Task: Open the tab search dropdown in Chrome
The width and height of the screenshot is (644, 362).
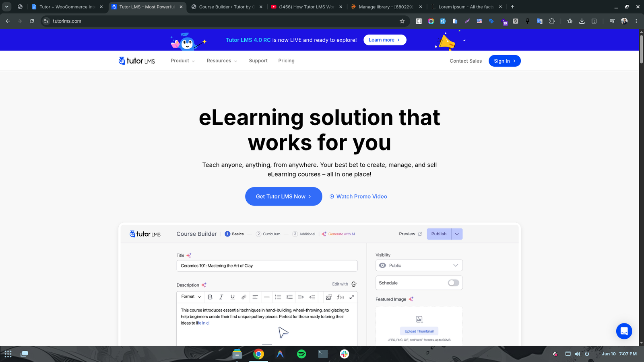Action: pyautogui.click(x=7, y=7)
